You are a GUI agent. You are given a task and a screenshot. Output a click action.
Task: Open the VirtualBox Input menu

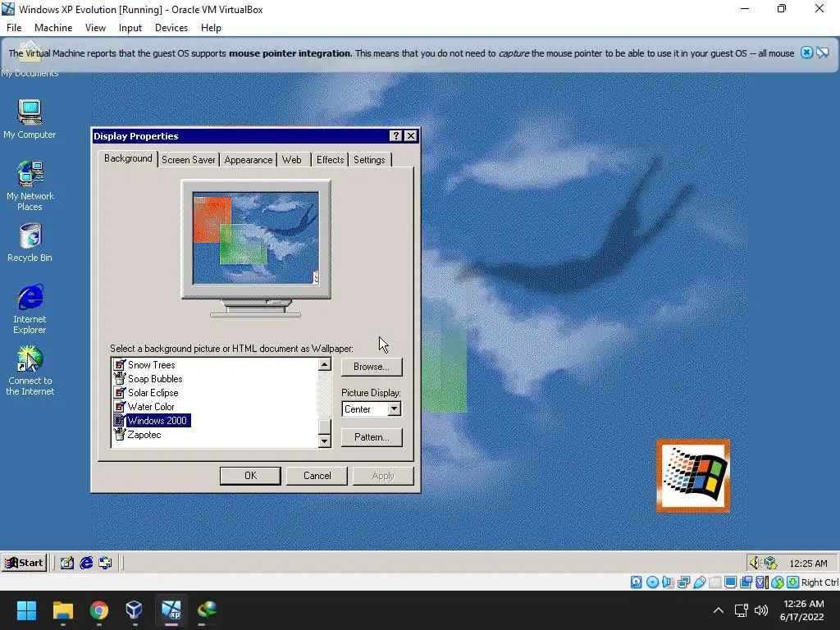pyautogui.click(x=130, y=28)
